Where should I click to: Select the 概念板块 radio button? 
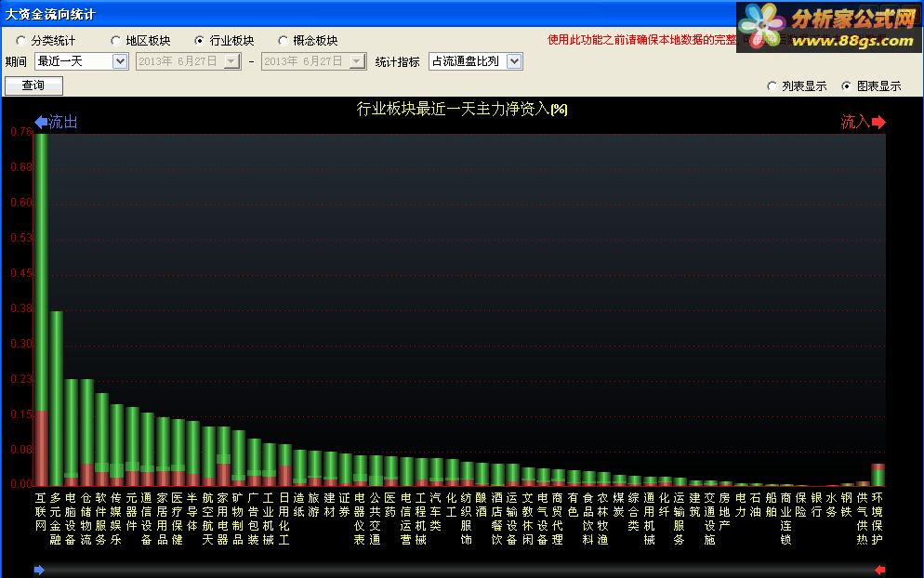point(283,41)
